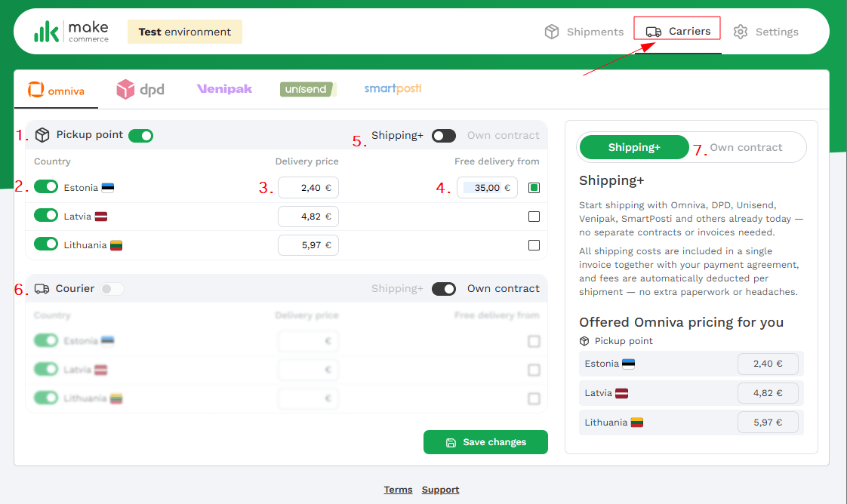Enable free delivery checkbox for Latvia

click(534, 217)
